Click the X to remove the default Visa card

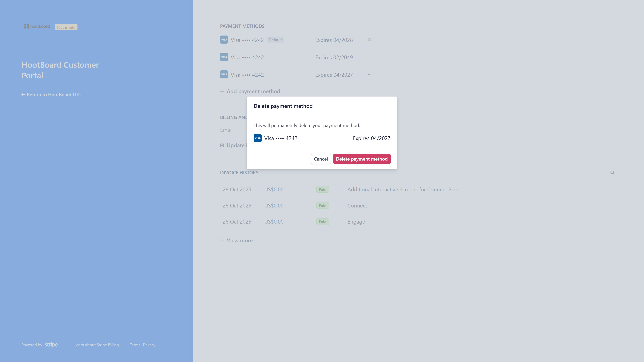[369, 40]
